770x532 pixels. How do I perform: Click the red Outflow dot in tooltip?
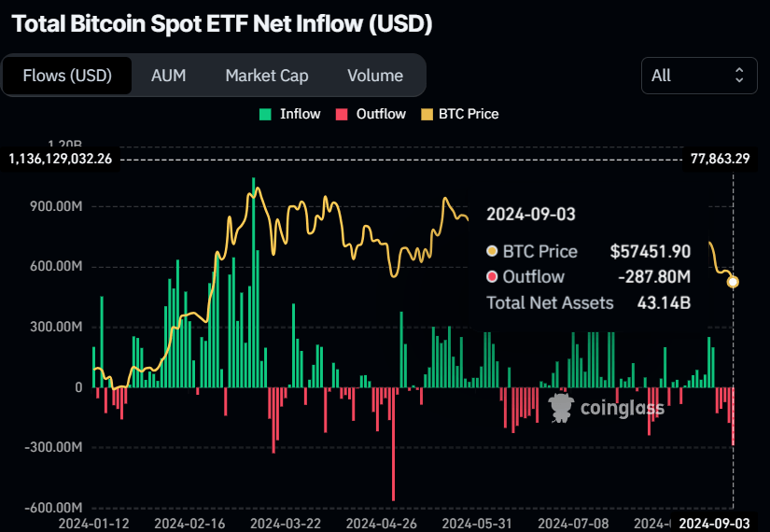pos(492,276)
